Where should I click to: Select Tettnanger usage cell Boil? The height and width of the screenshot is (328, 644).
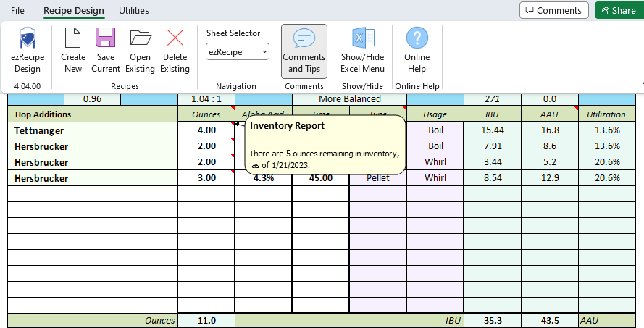tap(435, 130)
